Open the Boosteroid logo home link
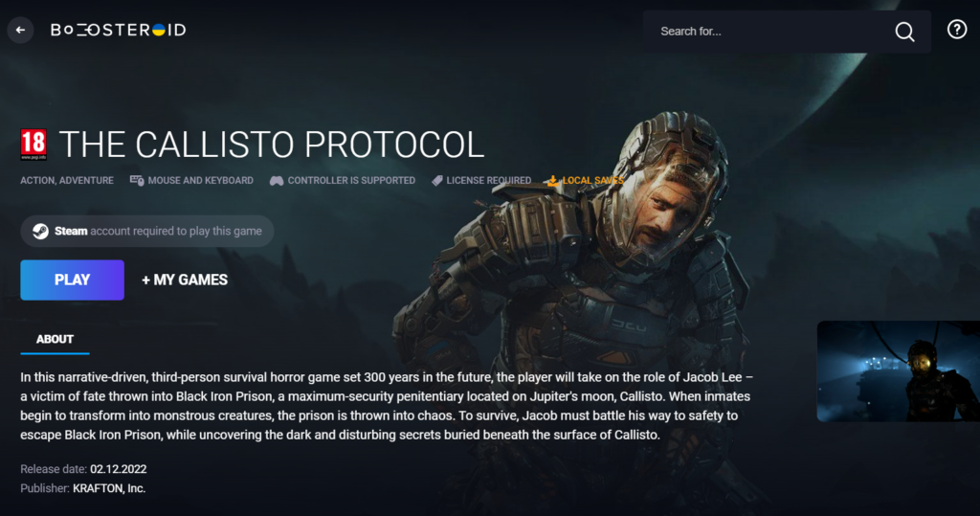Screen dimensions: 980x516 point(118,30)
